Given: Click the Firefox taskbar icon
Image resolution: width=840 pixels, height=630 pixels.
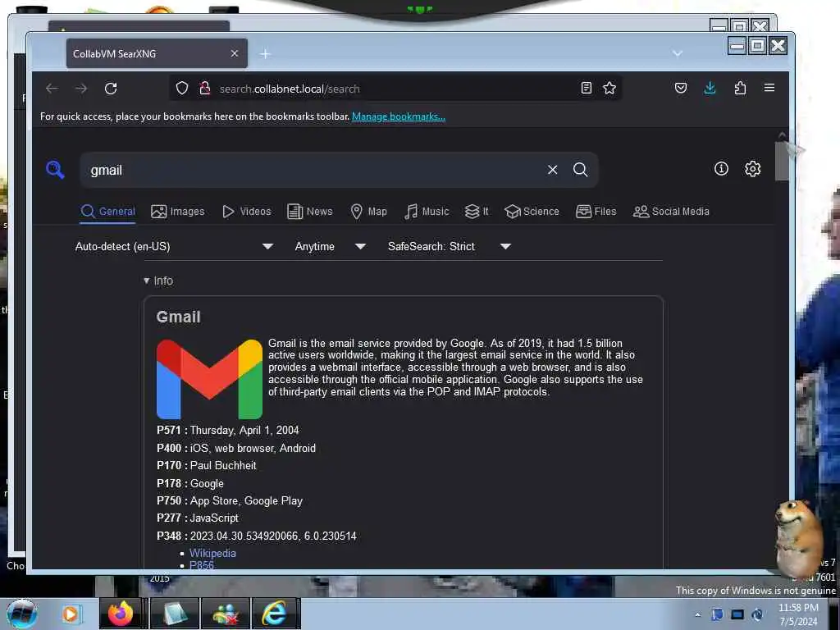Looking at the screenshot, I should coord(123,614).
